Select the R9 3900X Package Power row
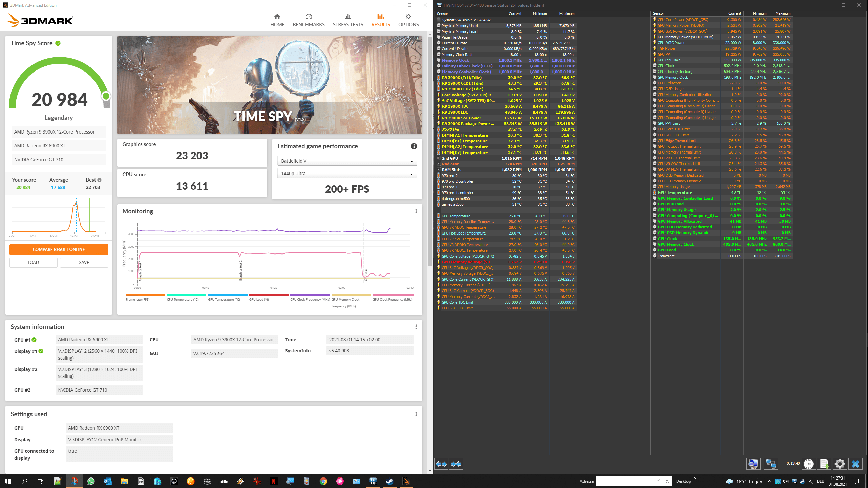Image resolution: width=868 pixels, height=488 pixels. 506,124
